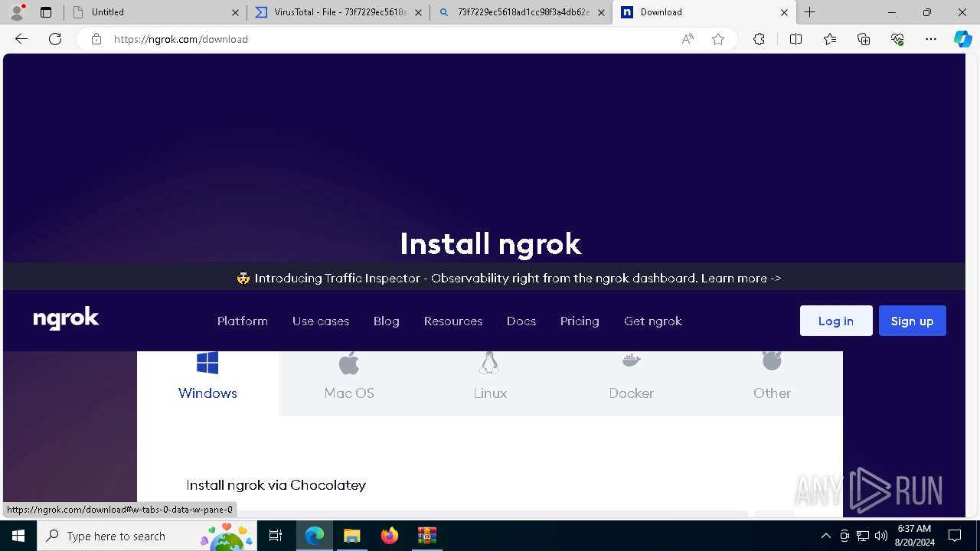Select the Docker tab label
The height and width of the screenshot is (551, 980).
(x=632, y=393)
